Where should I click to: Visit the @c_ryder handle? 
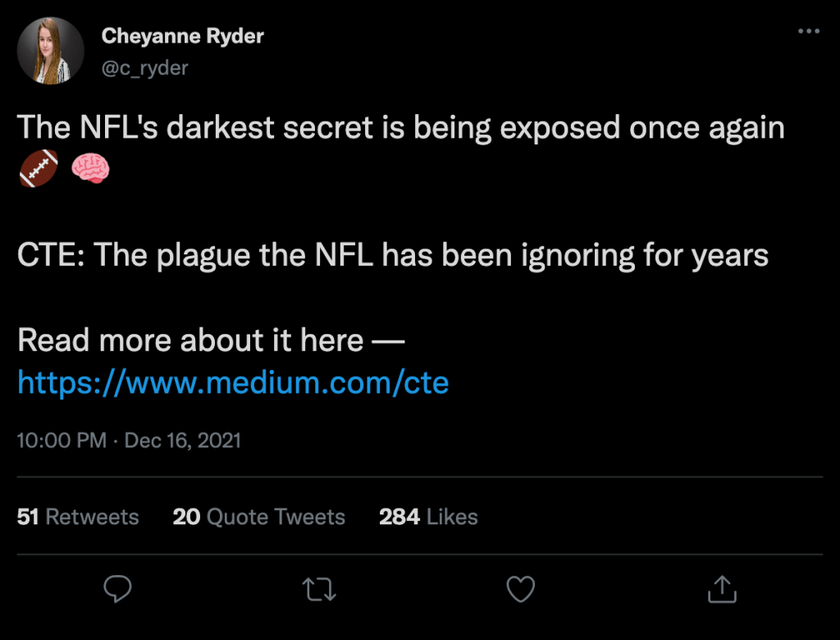(144, 68)
